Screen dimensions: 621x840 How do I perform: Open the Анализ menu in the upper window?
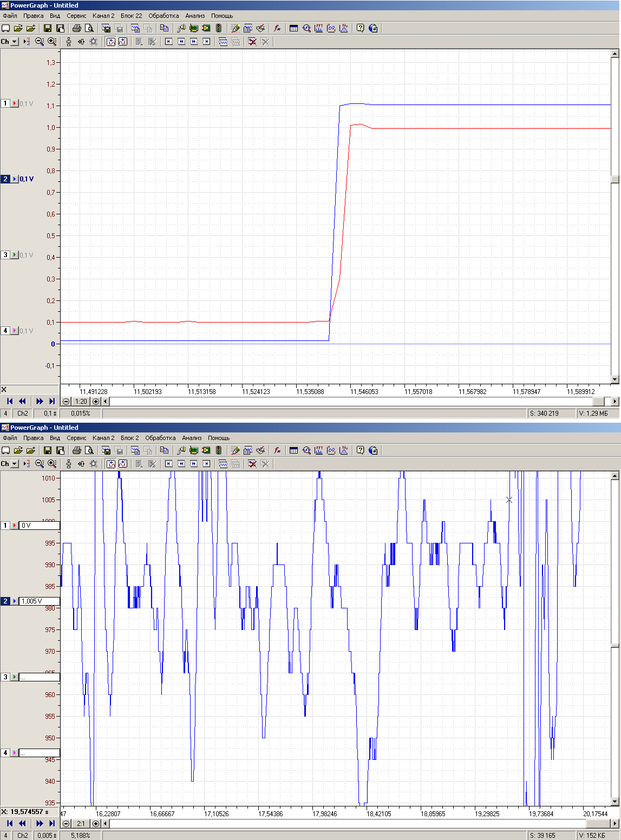click(195, 16)
